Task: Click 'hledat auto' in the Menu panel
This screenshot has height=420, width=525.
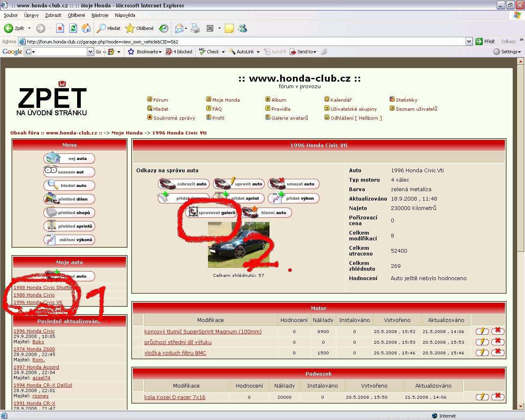Action: 69,185
